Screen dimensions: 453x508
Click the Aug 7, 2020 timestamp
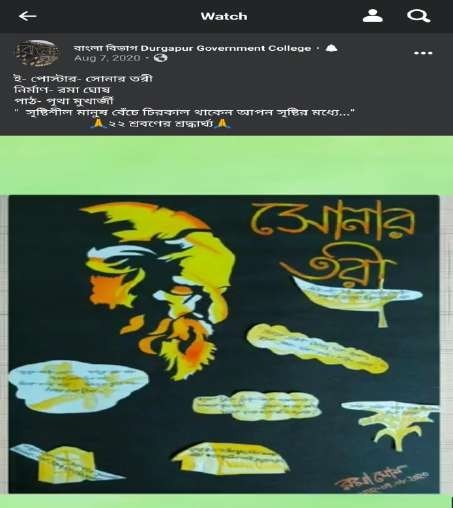(x=107, y=58)
